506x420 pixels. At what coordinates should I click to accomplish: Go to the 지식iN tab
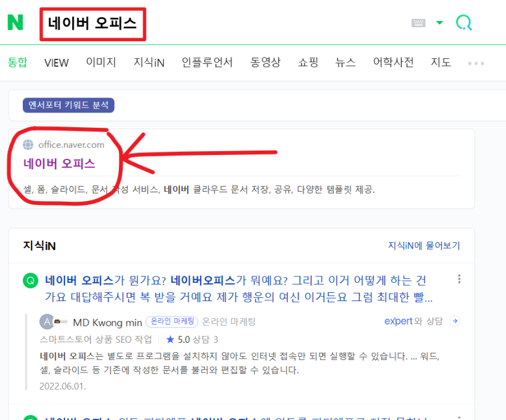pos(149,63)
